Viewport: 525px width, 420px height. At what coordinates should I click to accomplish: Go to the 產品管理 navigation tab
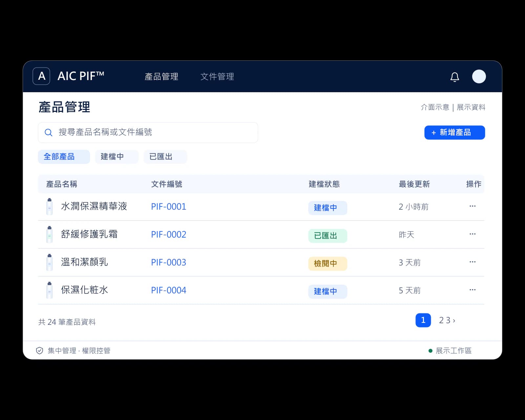pyautogui.click(x=161, y=76)
